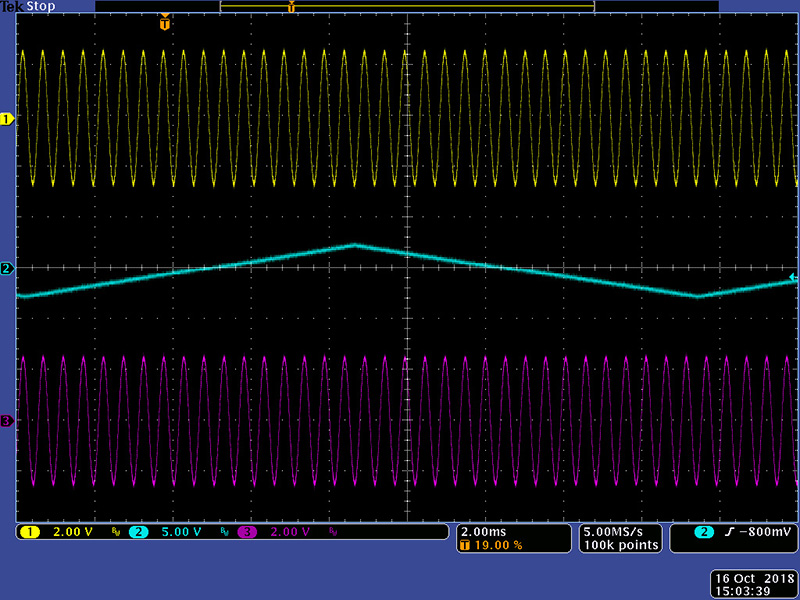
Task: Click the magenta channel 3 ground marker
Action: coord(6,421)
